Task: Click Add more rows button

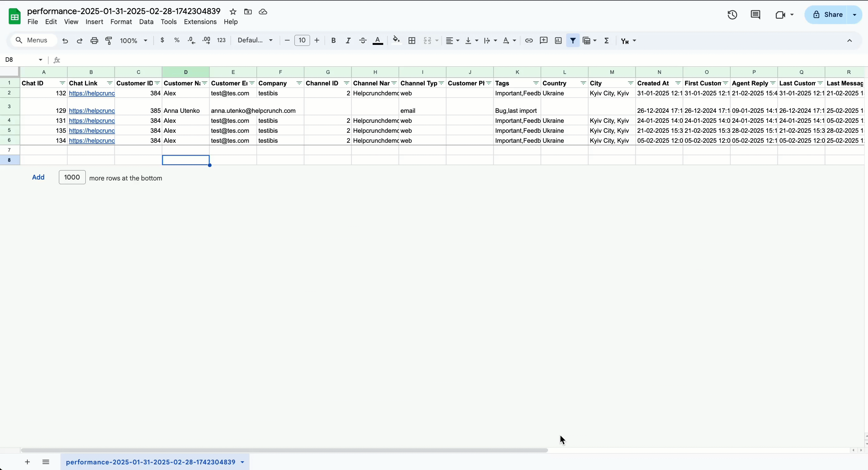Action: (38, 177)
